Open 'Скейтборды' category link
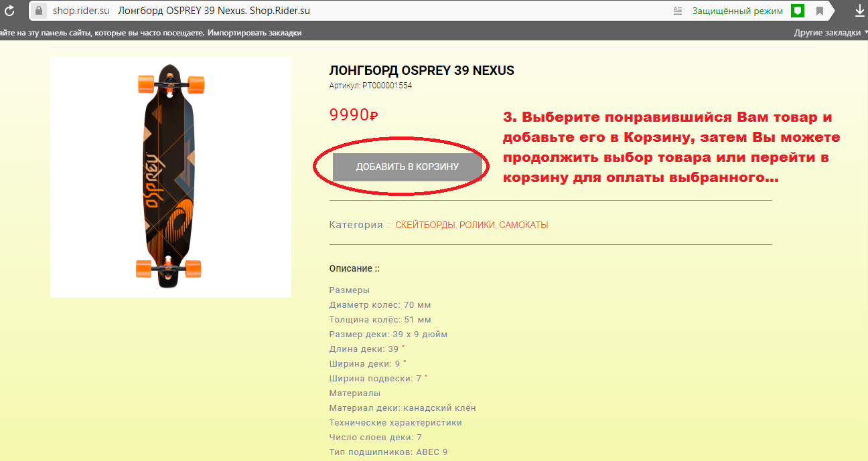The height and width of the screenshot is (461, 868). tap(425, 225)
